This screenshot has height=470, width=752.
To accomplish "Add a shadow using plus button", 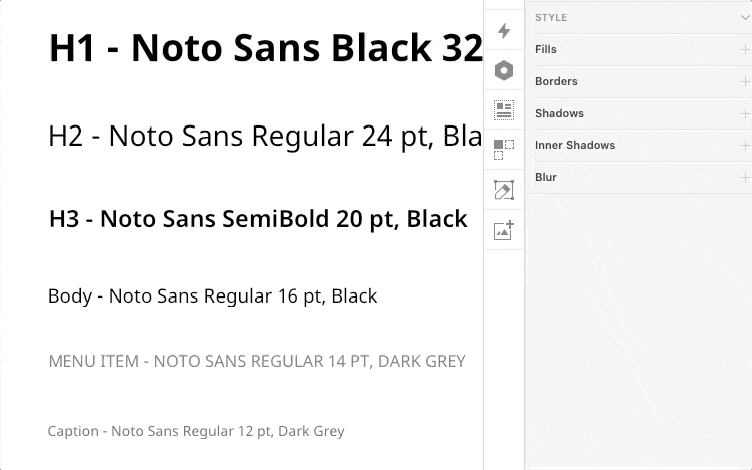I will [745, 113].
